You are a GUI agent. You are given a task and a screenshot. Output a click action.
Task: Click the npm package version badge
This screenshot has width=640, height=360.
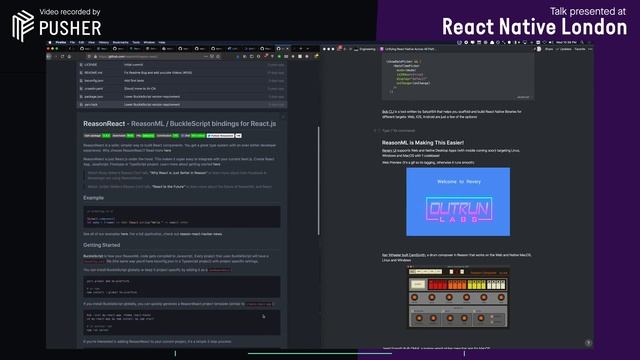[x=97, y=136]
